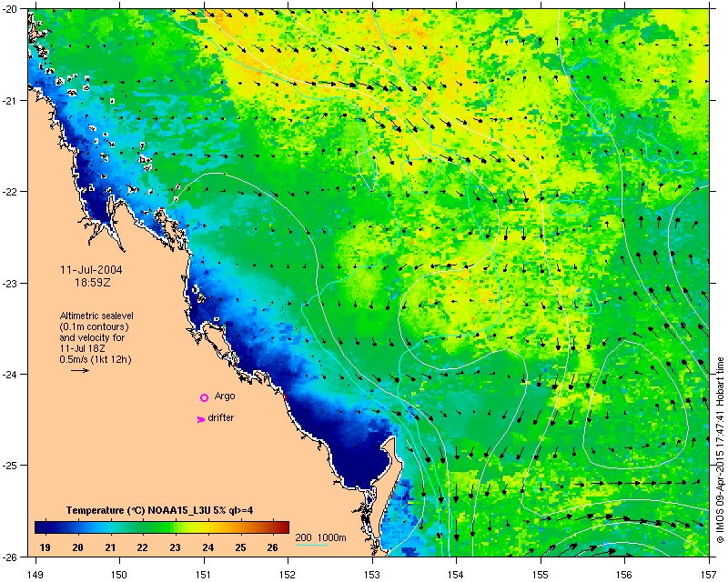
Task: Click the '11-Jul-2004' date text
Action: pyautogui.click(x=92, y=270)
